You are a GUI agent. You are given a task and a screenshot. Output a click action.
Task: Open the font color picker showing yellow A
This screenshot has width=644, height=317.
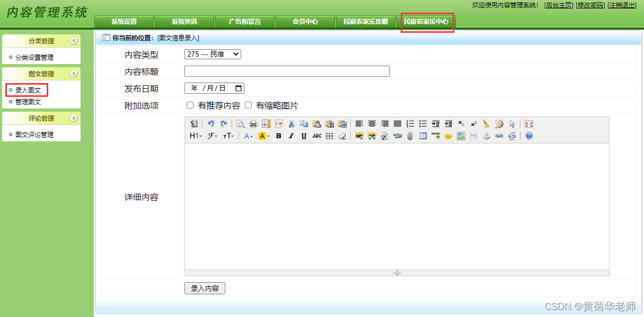(x=263, y=136)
